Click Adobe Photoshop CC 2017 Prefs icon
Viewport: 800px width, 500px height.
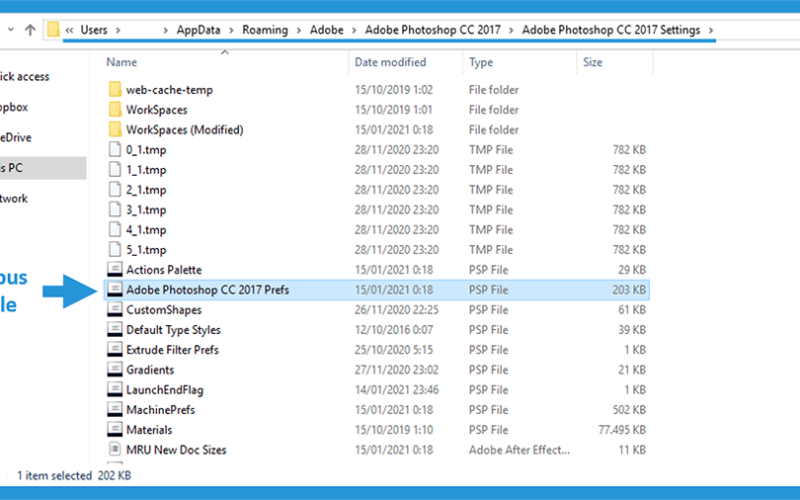pos(115,290)
